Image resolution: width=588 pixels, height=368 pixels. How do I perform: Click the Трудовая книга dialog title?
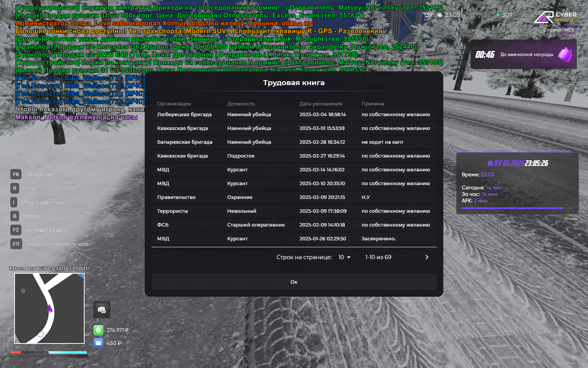(x=294, y=83)
